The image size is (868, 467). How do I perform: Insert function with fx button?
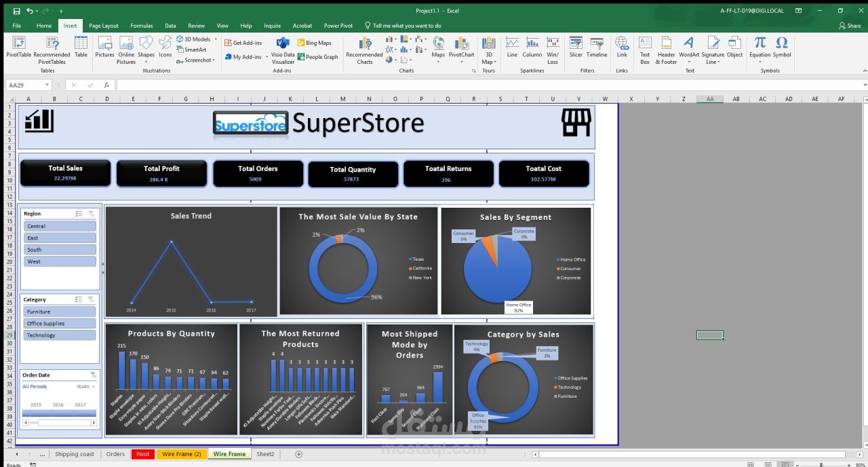point(106,85)
